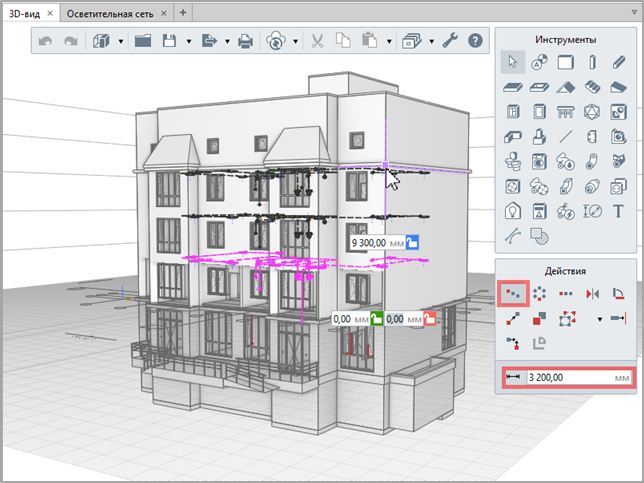Toggle the green lock on coordinate field

point(377,318)
